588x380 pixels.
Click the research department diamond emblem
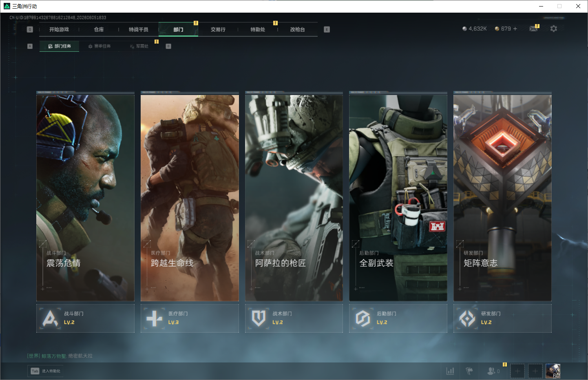(x=467, y=318)
